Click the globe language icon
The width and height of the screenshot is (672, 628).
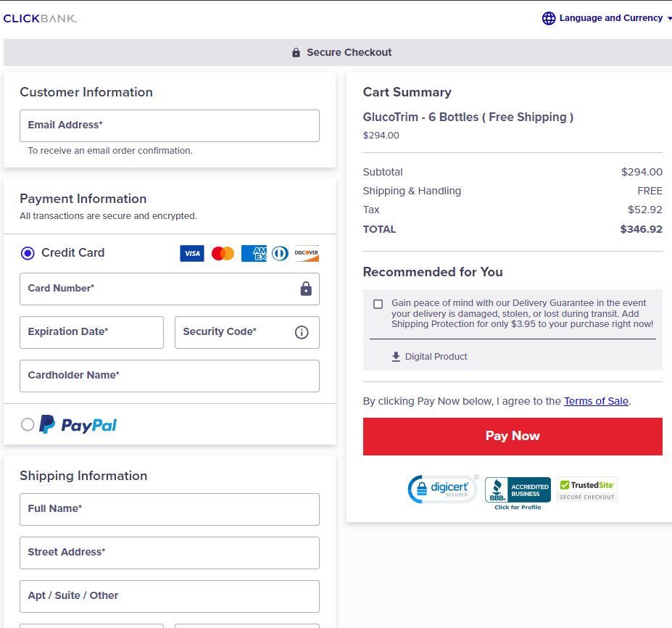[549, 18]
